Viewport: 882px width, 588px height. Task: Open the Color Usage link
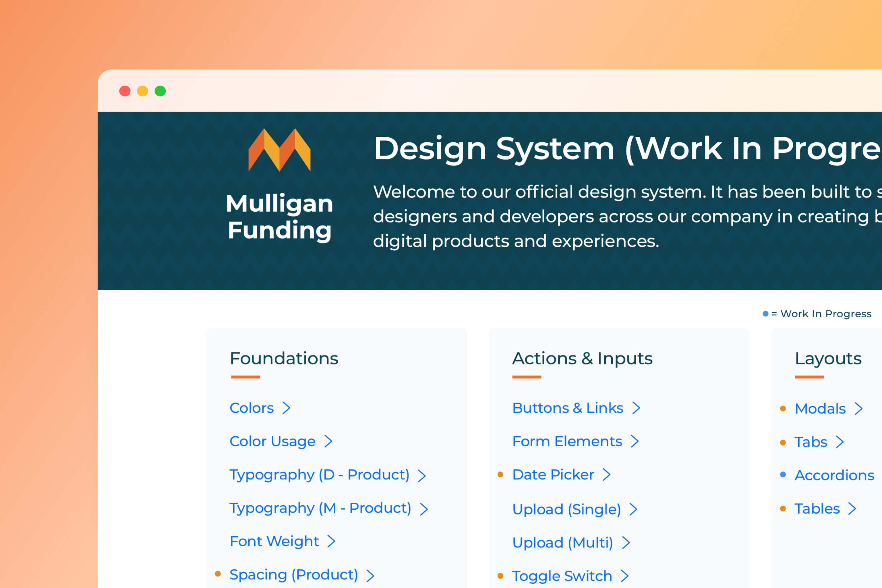[x=272, y=441]
